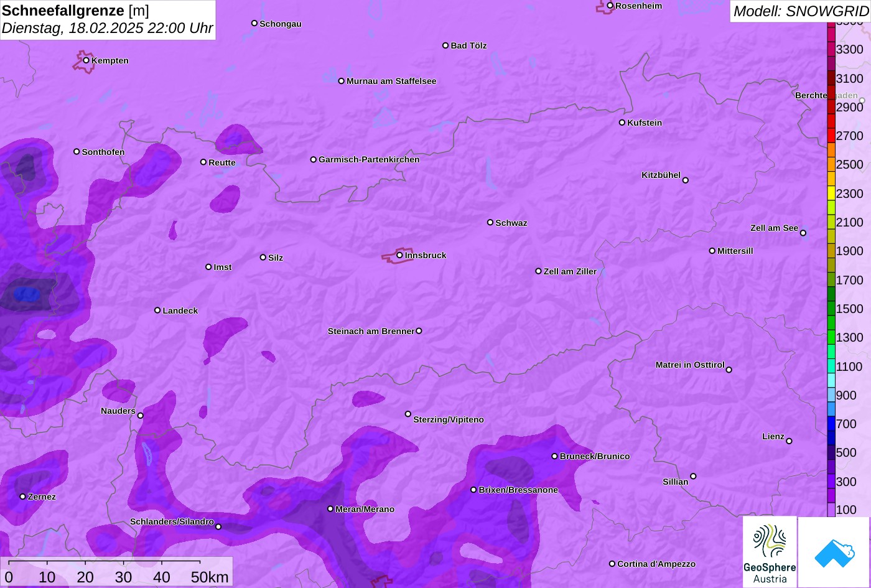This screenshot has width=871, height=588.
Task: Click the Imst location dot
Action: coord(208,267)
